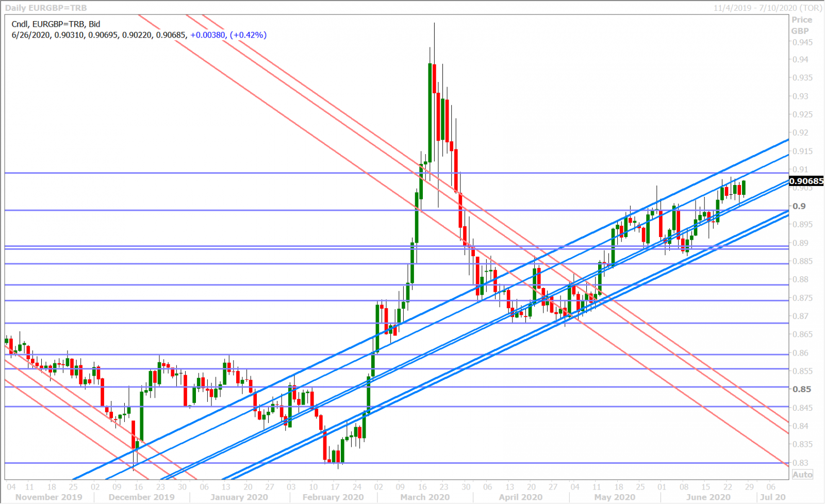This screenshot has height=504, width=825.
Task: Click the 0.945 price axis label
Action: [x=803, y=42]
